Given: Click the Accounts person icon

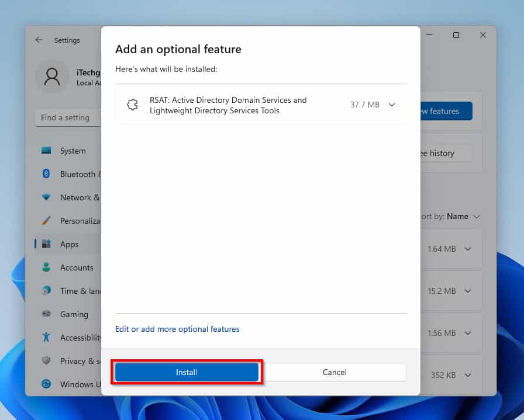Looking at the screenshot, I should tap(46, 267).
